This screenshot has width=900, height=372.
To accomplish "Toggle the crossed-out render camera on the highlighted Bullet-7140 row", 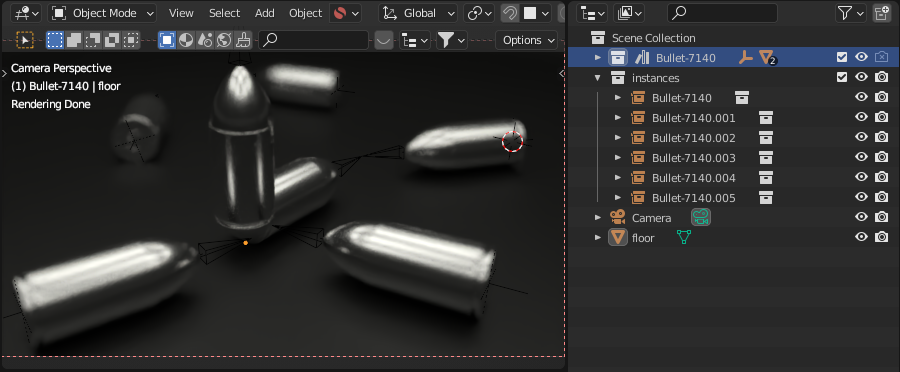I will pos(881,57).
